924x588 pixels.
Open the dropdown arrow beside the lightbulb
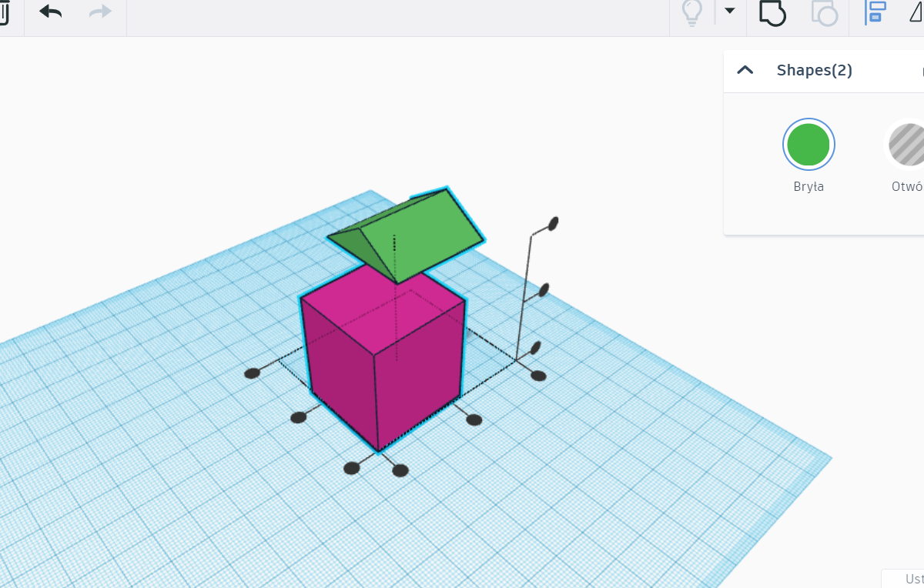click(730, 11)
